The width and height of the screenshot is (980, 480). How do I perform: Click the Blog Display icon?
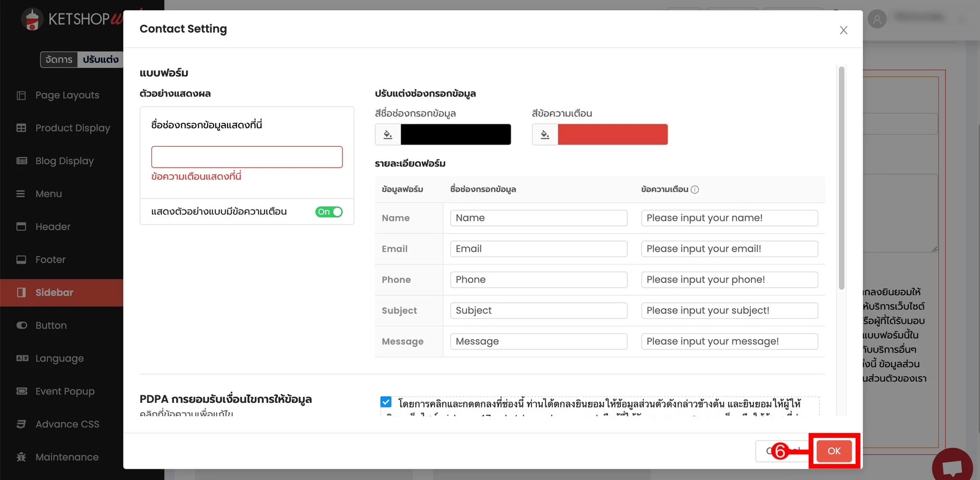(x=21, y=161)
